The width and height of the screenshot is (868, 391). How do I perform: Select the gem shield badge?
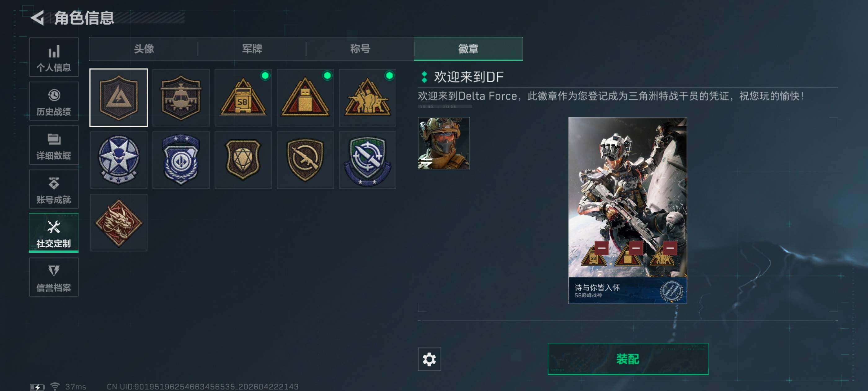pyautogui.click(x=243, y=160)
